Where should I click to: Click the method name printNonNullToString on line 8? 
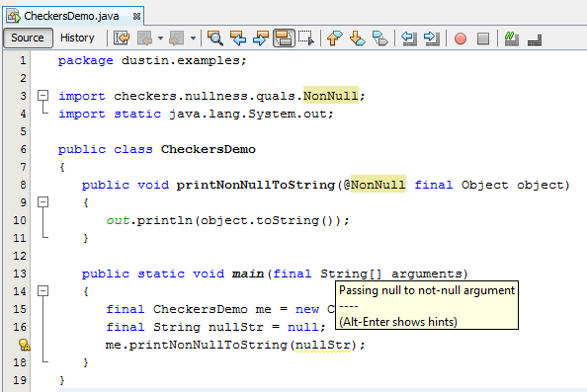coord(256,185)
